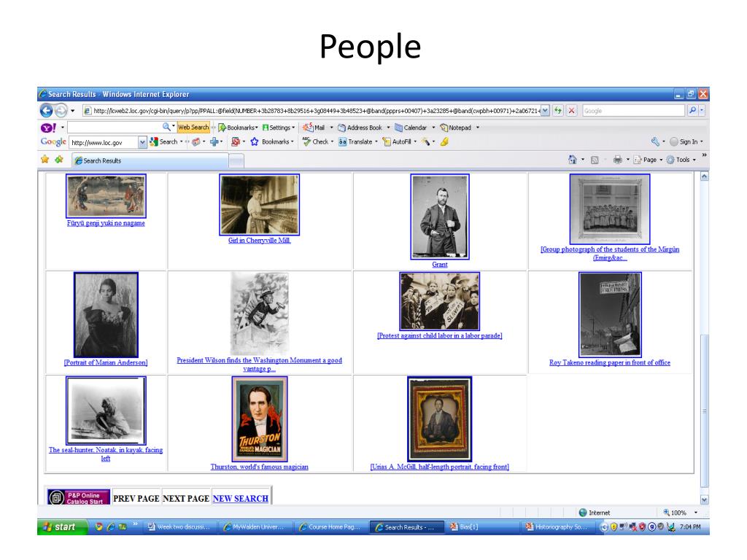The image size is (747, 560).
Task: Click the Google toolbar Search button
Action: (x=163, y=142)
